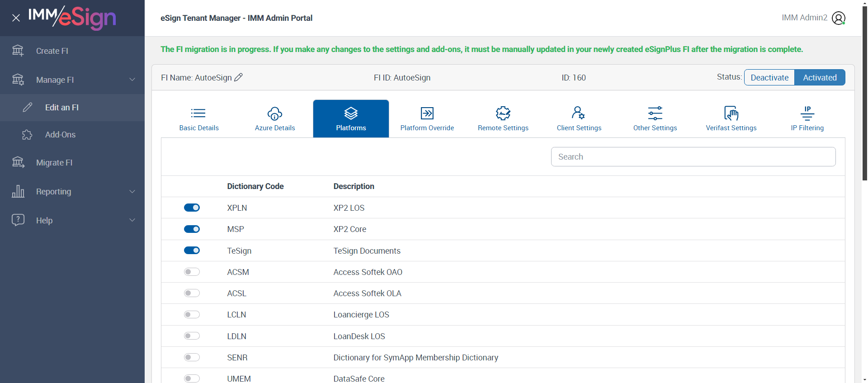Viewport: 868px width, 383px height.
Task: Switch to the Client Settings tab
Action: point(579,118)
